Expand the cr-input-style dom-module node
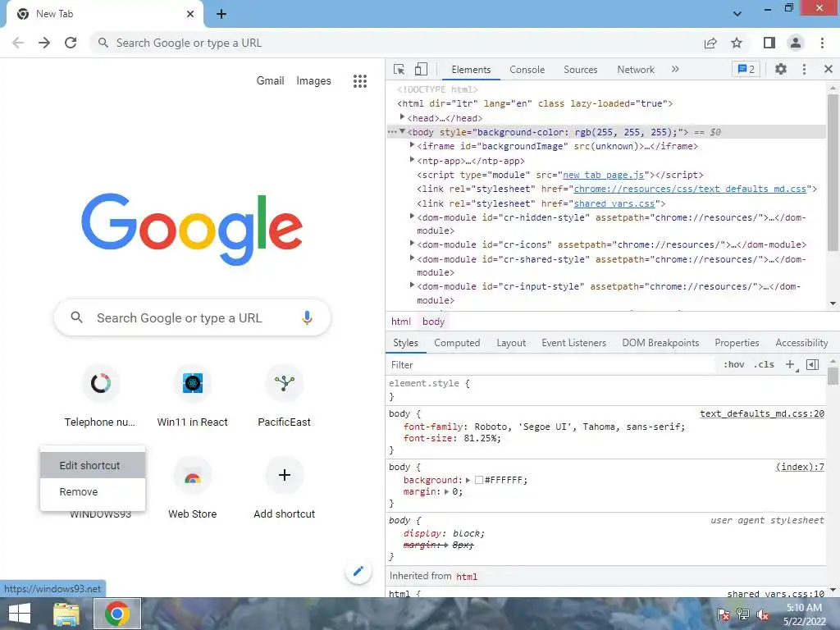The width and height of the screenshot is (840, 630). tap(412, 285)
